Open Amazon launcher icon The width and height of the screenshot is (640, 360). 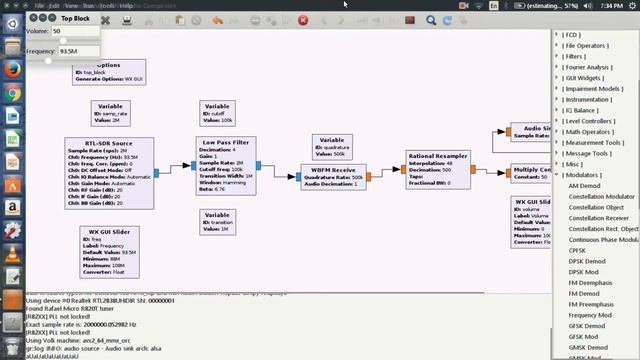(13, 208)
